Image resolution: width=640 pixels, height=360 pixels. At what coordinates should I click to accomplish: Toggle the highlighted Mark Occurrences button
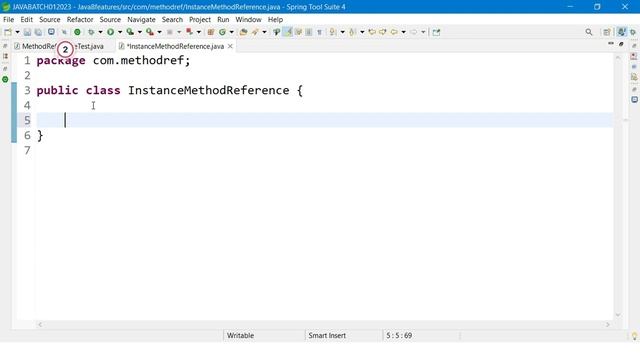(288, 32)
